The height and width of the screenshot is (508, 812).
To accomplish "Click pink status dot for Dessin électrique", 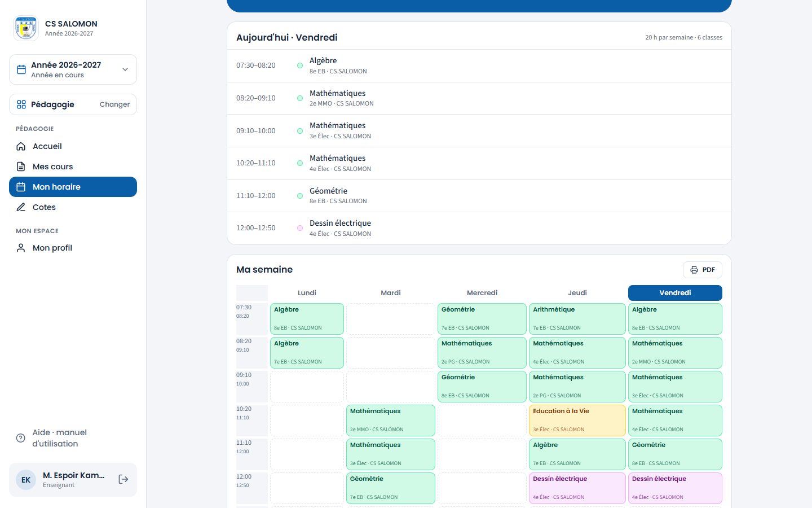I will point(300,228).
